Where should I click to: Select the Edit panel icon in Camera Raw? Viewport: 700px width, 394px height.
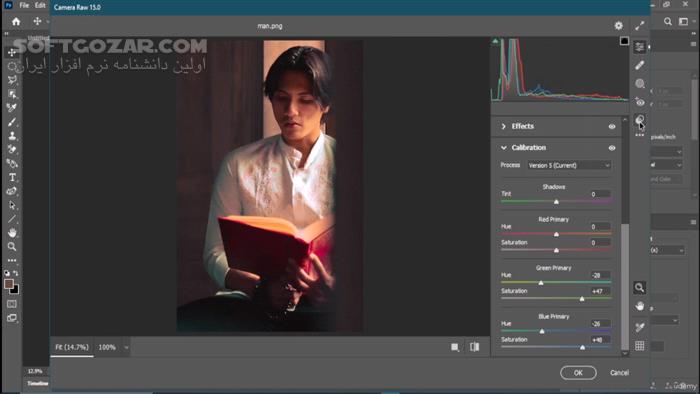(x=640, y=46)
